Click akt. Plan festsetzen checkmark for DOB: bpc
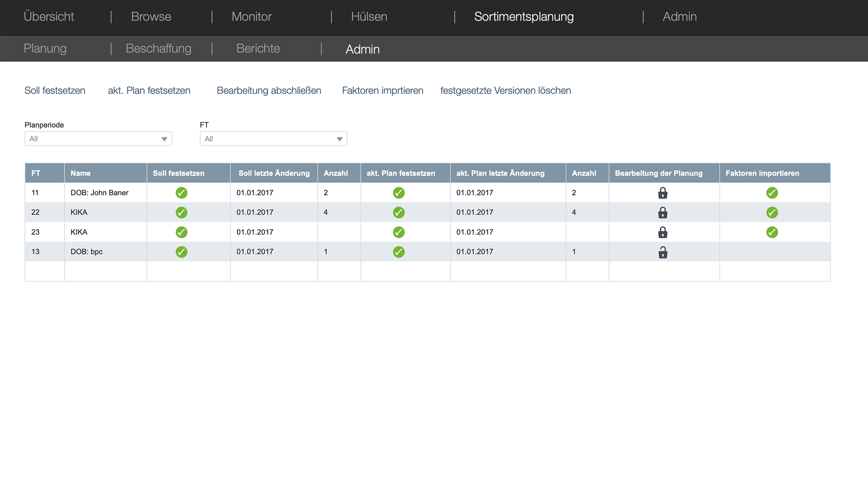Image resolution: width=868 pixels, height=488 pixels. (399, 252)
